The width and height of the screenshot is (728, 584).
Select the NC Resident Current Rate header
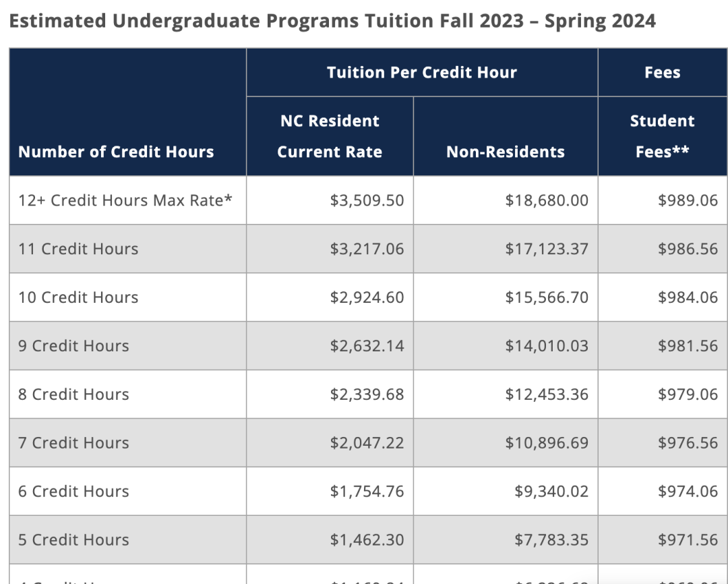click(x=330, y=136)
